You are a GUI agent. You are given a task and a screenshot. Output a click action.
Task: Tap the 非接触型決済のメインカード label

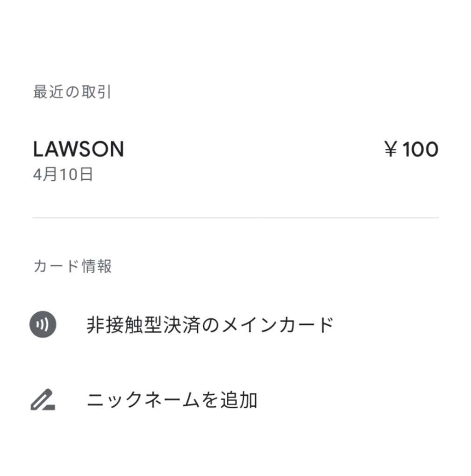tap(210, 325)
